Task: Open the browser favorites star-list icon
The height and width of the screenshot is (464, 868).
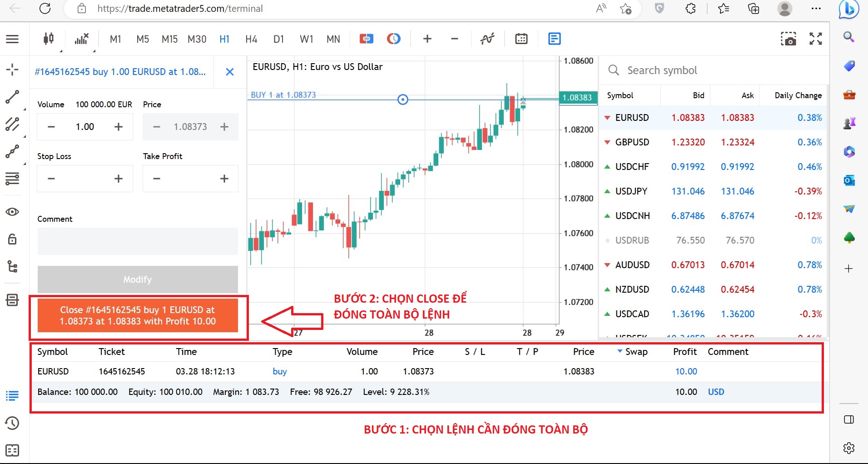Action: coord(724,8)
